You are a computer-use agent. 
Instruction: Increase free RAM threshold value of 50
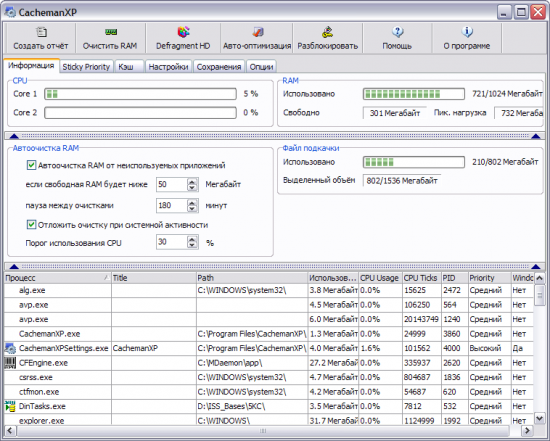pyautogui.click(x=192, y=181)
